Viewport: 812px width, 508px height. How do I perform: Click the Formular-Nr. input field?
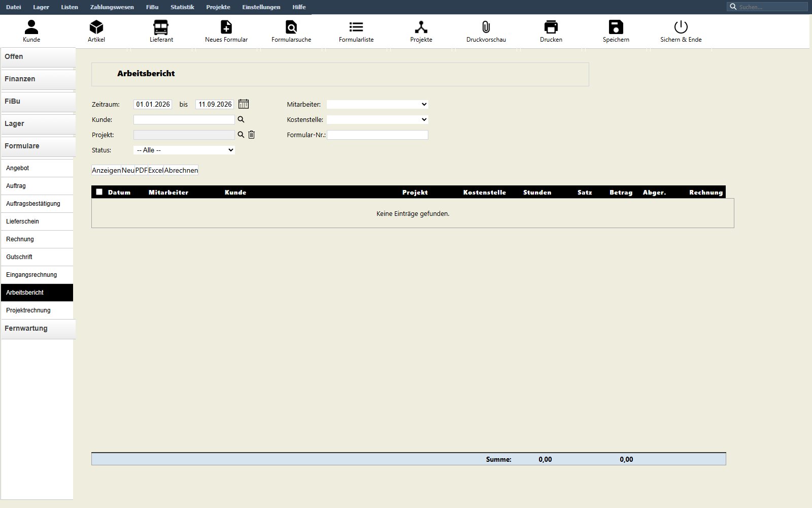(x=378, y=135)
